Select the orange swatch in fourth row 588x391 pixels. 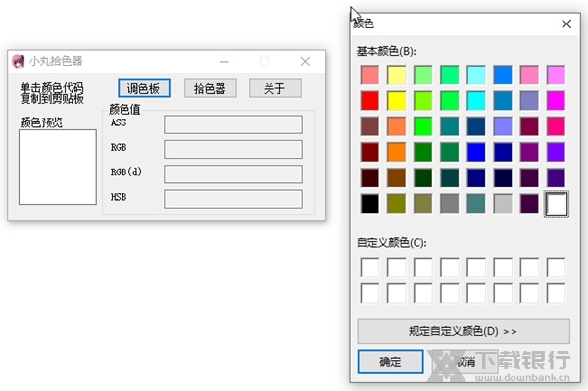pyautogui.click(x=396, y=152)
